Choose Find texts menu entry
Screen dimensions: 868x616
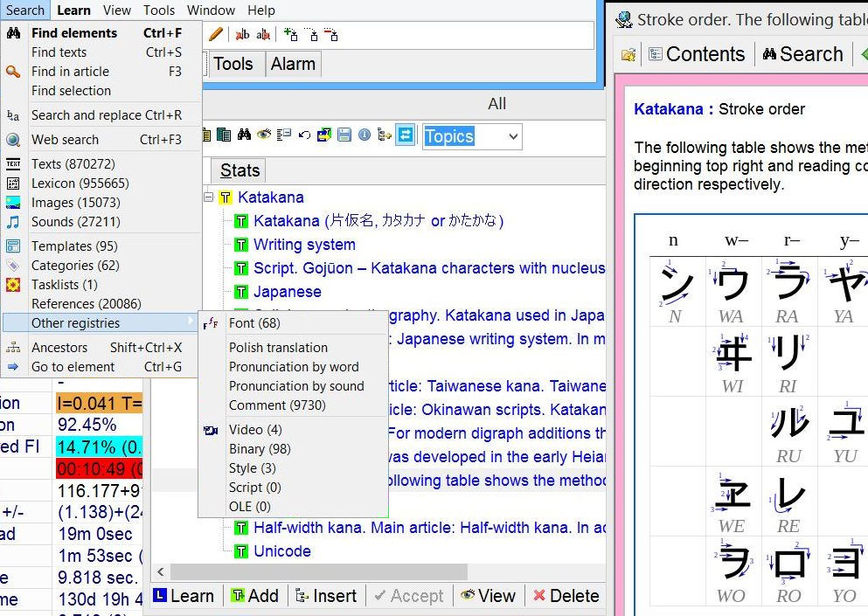click(101, 52)
